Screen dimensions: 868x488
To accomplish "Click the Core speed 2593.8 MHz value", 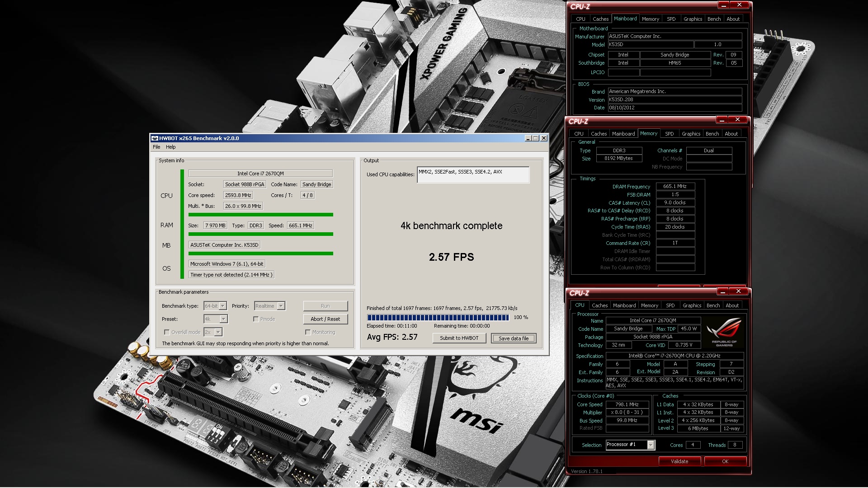I will [x=238, y=195].
